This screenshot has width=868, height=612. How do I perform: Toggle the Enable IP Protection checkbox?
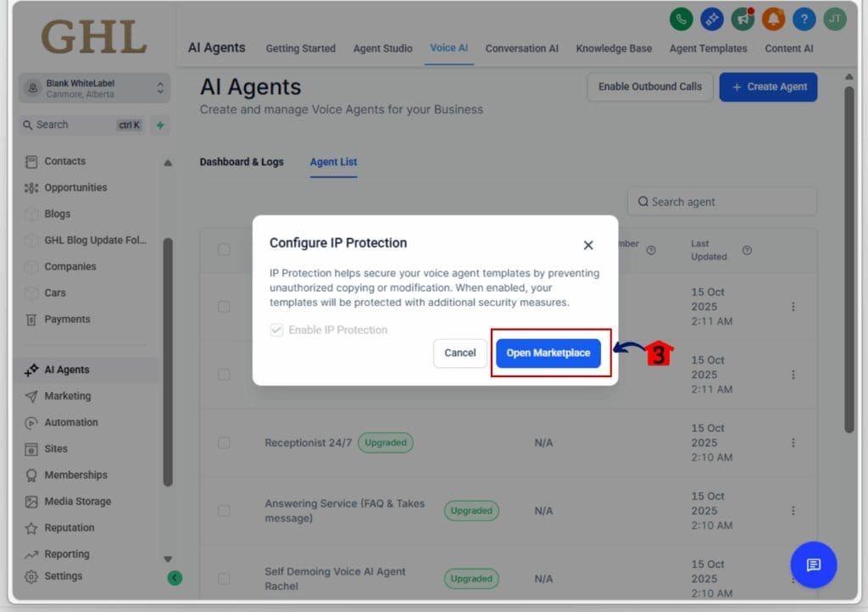[276, 330]
